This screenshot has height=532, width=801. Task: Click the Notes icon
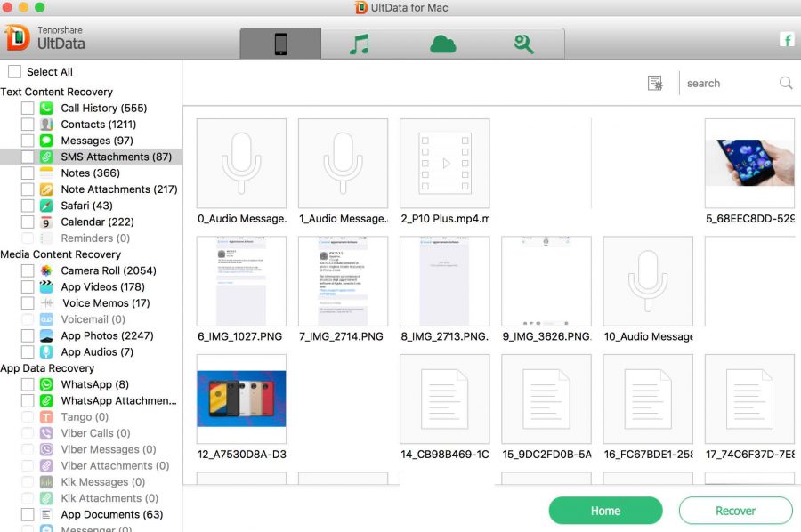pyautogui.click(x=46, y=173)
